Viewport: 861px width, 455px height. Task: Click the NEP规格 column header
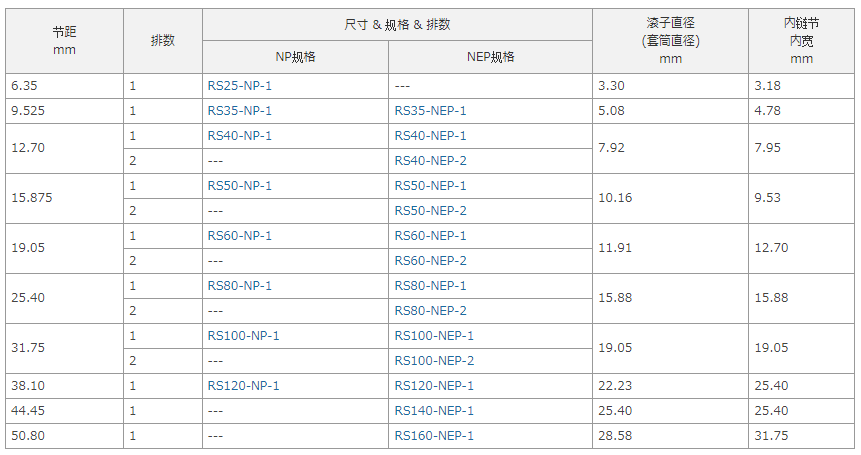490,57
